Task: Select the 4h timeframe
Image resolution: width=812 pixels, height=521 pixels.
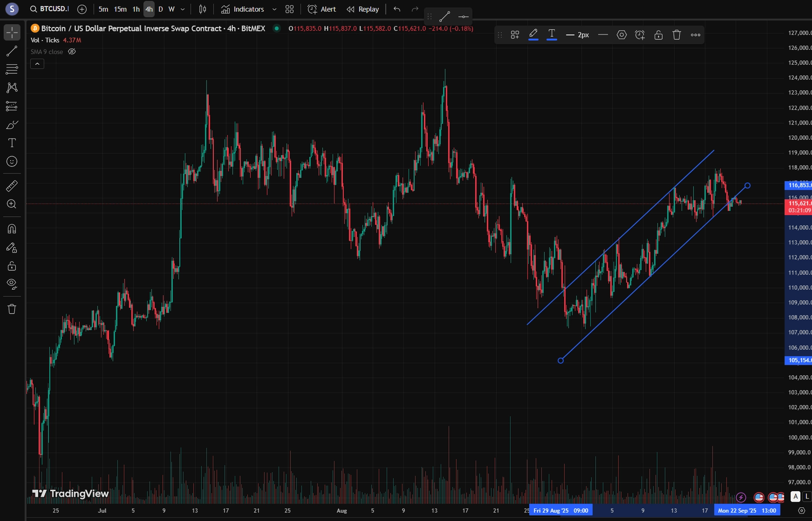Action: (149, 9)
